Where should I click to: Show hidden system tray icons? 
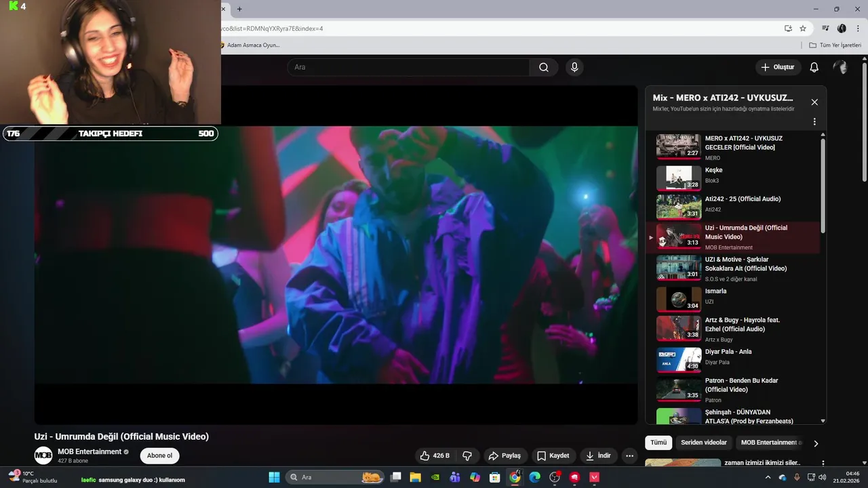pos(768,477)
